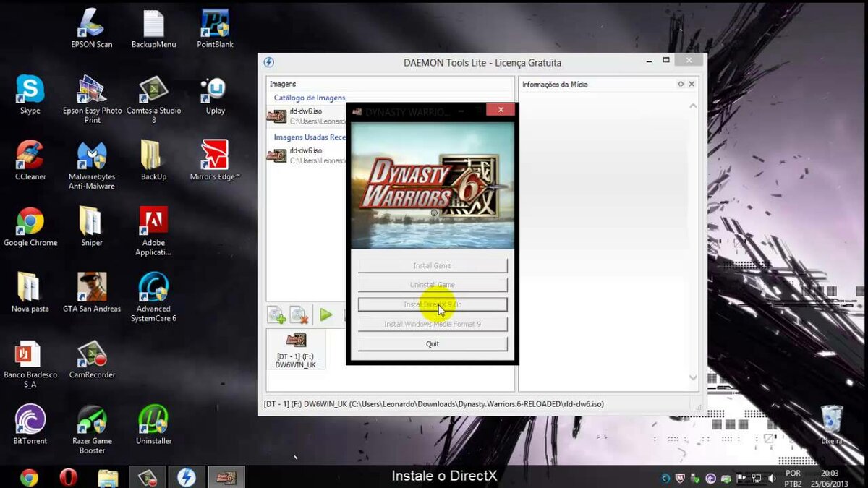Click Install DirectX 9.0c button

point(433,304)
